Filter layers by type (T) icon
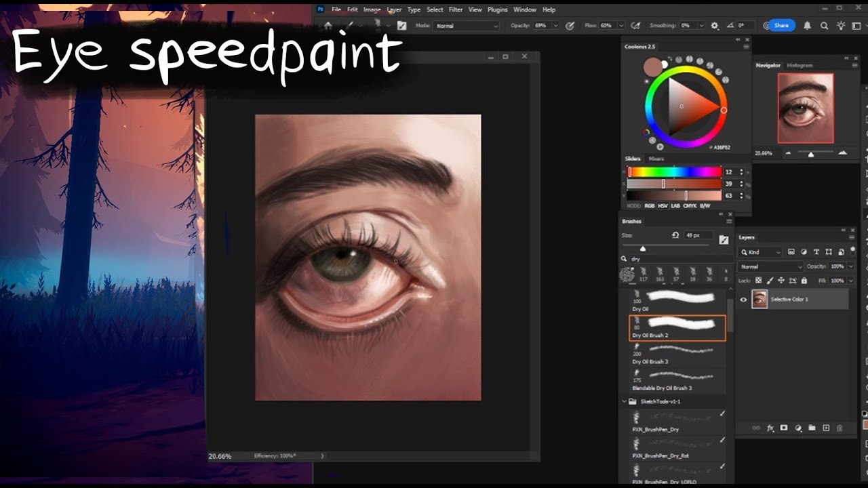Viewport: 868px width, 488px height. pos(816,252)
